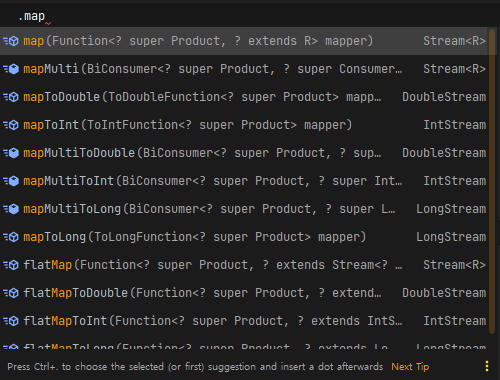Click the IntStream return type of flatMapToInt
Screen dimensions: 500x380
click(x=454, y=321)
